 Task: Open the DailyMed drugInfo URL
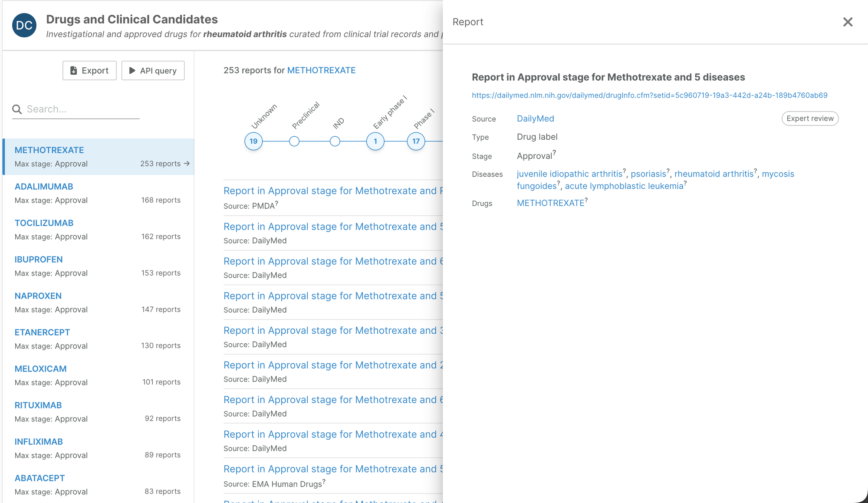[x=649, y=95]
